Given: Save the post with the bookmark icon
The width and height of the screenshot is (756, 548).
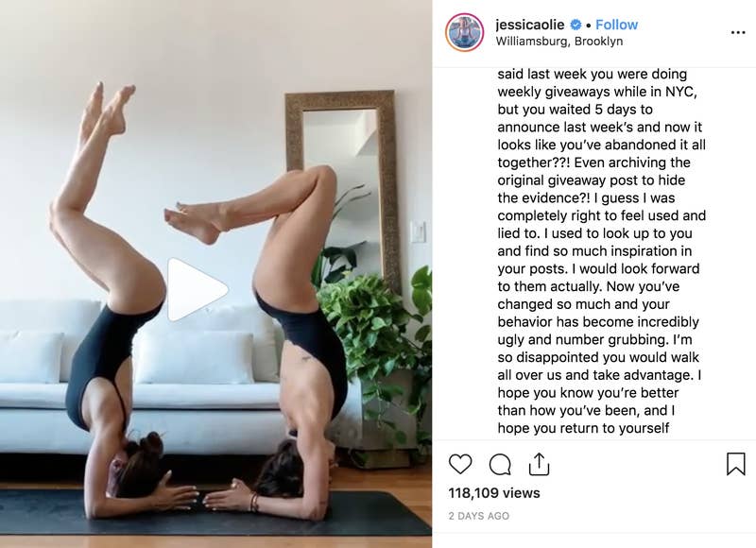Looking at the screenshot, I should pos(736,464).
